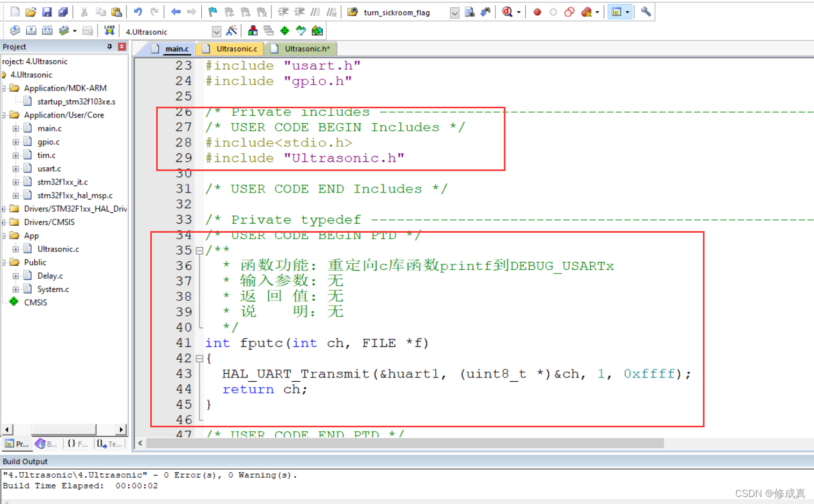The width and height of the screenshot is (814, 504).
Task: Switch to the Ultrasonic.h* editor tab
Action: tap(300, 49)
